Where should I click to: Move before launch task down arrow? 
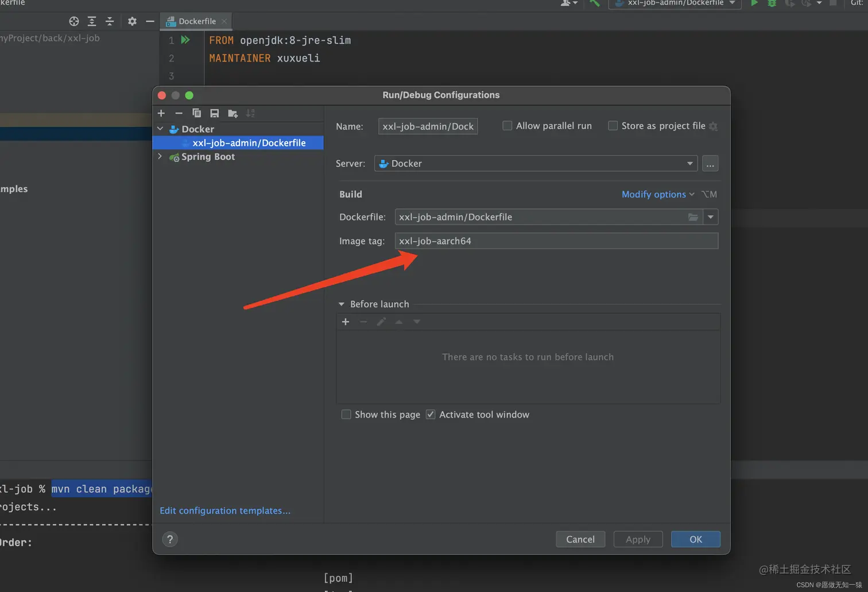click(417, 322)
